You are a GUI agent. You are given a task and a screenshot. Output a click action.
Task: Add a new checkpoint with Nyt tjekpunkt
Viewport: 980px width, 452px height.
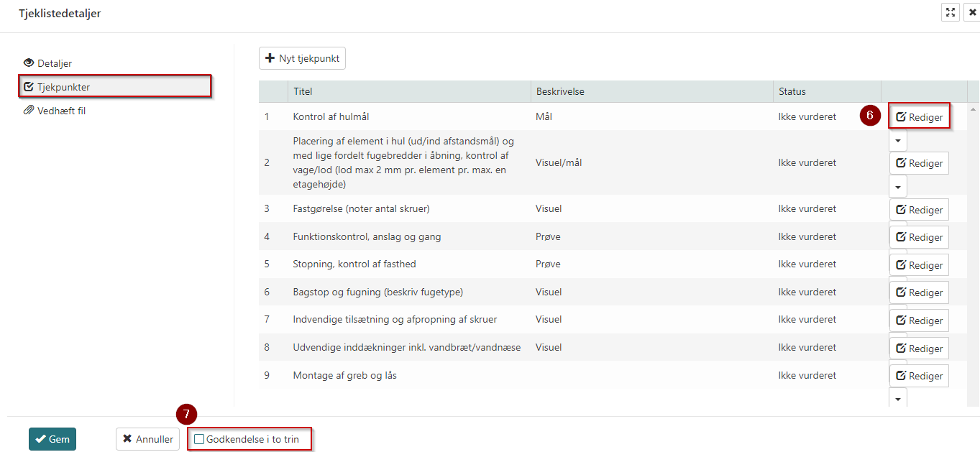302,58
